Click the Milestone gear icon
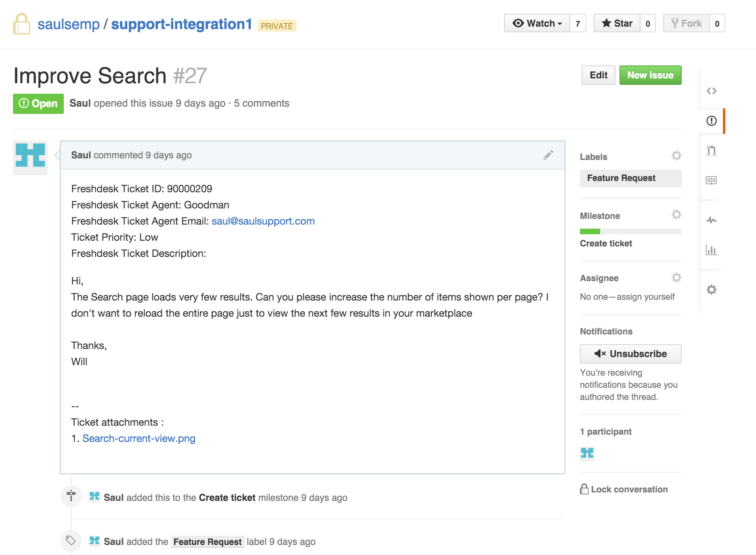The width and height of the screenshot is (756, 555). [x=676, y=214]
